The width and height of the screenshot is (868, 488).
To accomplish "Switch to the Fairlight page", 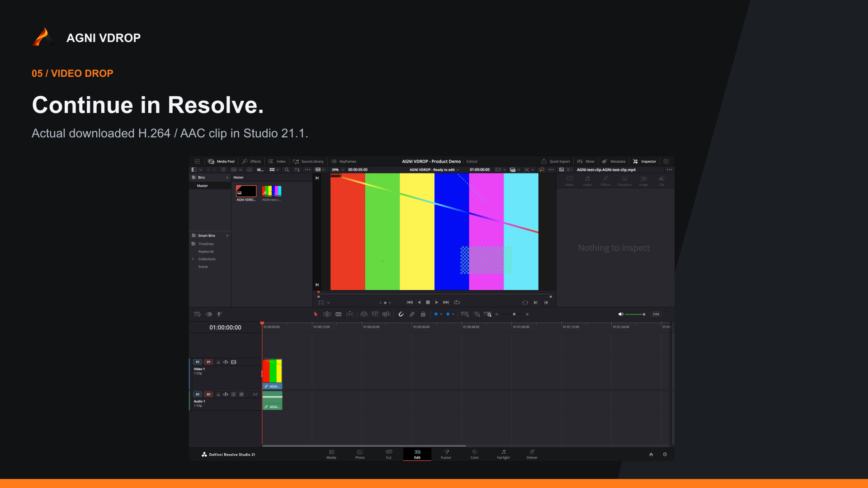I will tap(503, 454).
